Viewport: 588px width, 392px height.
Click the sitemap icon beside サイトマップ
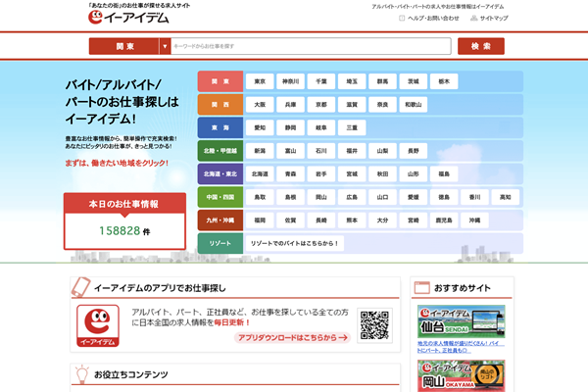[x=474, y=18]
